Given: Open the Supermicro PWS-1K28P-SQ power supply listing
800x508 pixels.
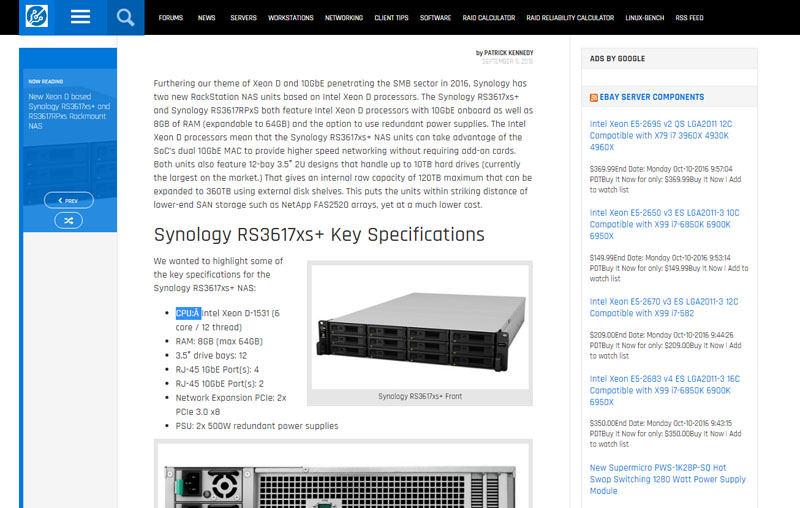Looking at the screenshot, I should 667,479.
